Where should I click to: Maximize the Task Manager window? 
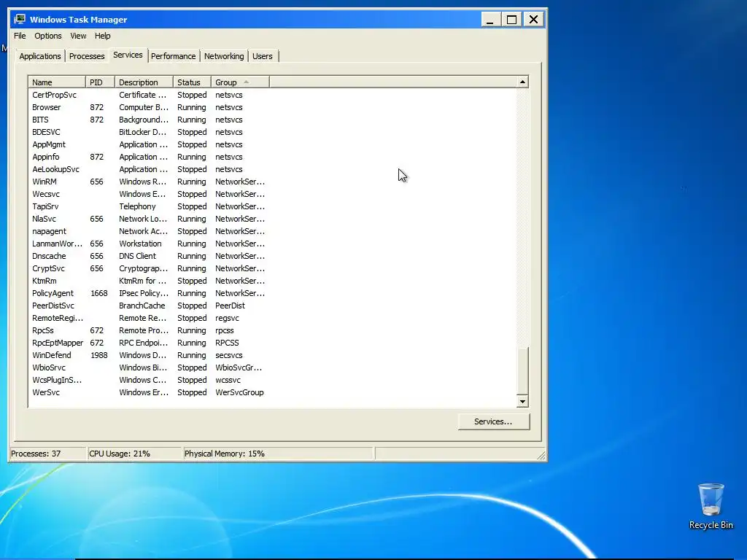511,20
